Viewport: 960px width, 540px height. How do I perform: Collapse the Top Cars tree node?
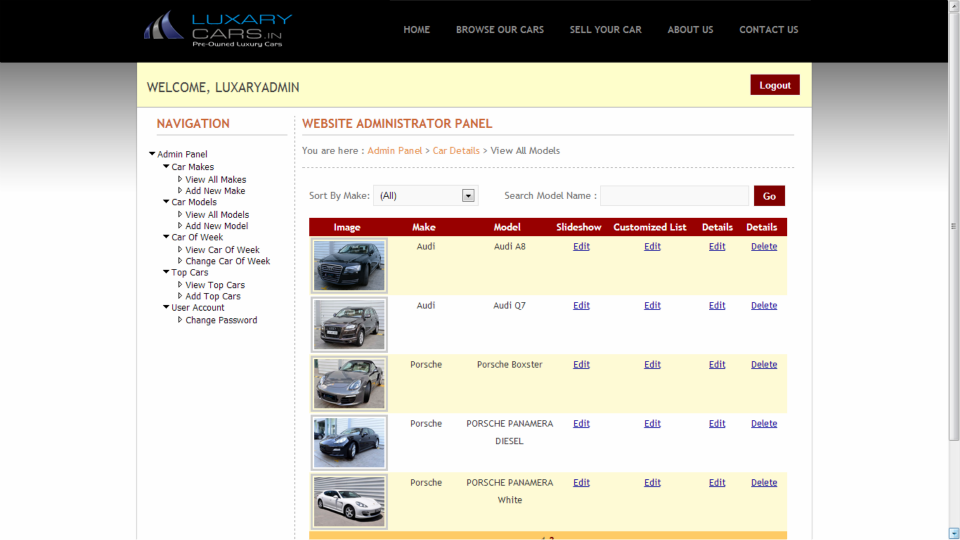coord(166,272)
